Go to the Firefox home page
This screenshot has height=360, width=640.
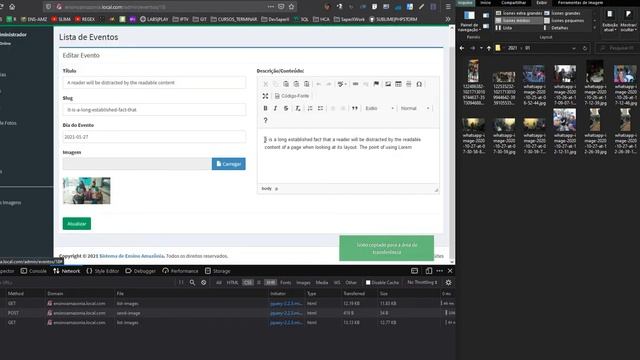(x=12, y=7)
